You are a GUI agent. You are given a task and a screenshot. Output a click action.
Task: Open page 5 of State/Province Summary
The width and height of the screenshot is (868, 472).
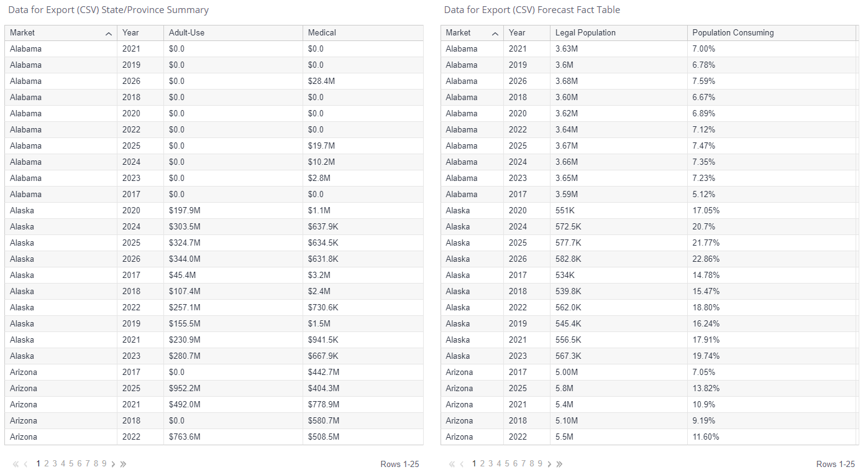point(71,464)
